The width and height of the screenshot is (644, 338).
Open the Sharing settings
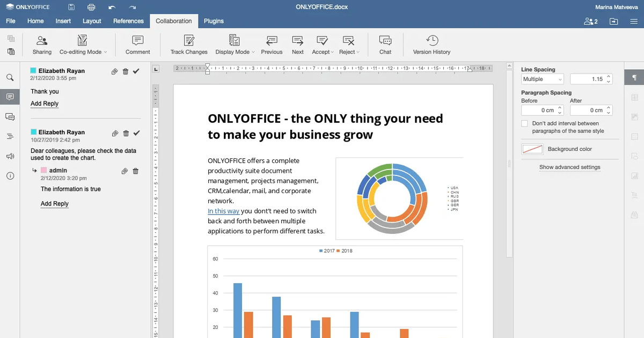[42, 45]
